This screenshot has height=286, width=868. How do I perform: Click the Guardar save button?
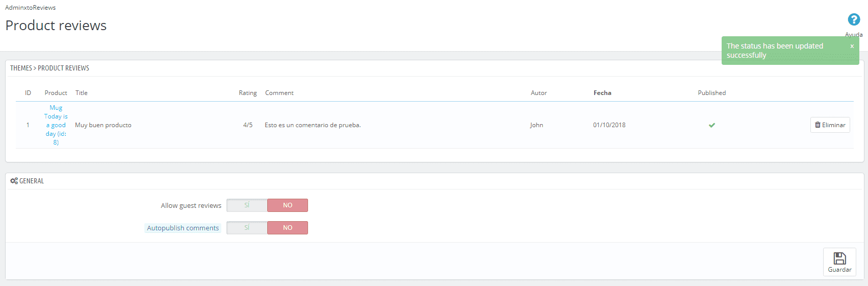(839, 262)
